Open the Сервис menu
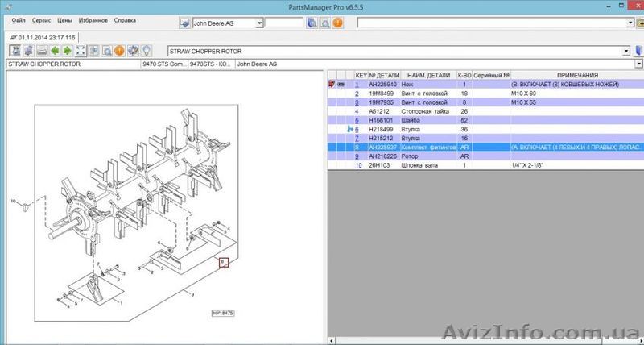Viewport: 644px width, 345px height. pyautogui.click(x=40, y=20)
